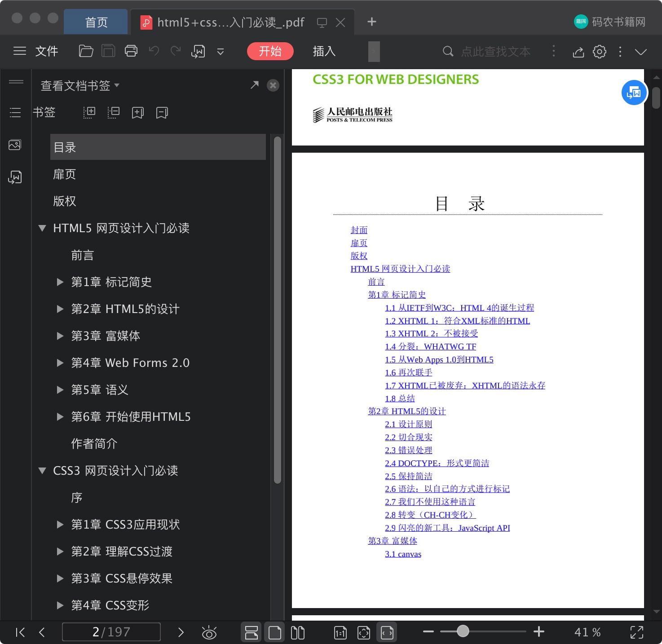Go to first page icon
The height and width of the screenshot is (644, 662).
(20, 632)
